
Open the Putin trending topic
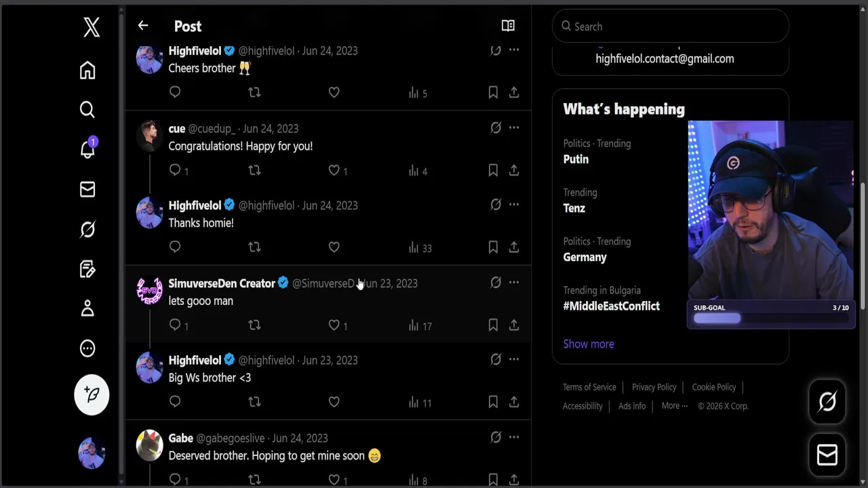pos(576,159)
